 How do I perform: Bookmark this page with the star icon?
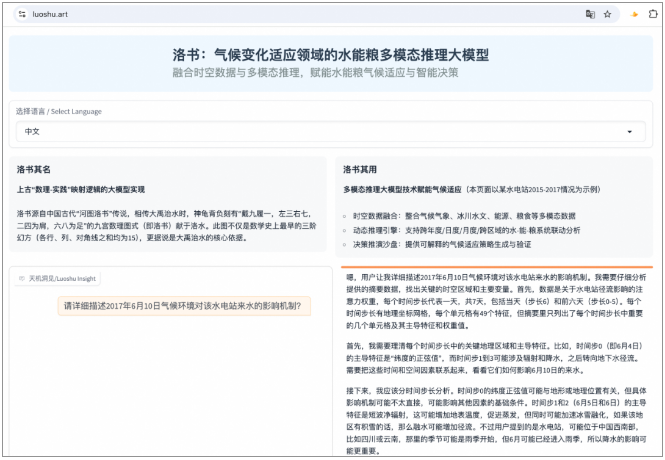tap(607, 14)
